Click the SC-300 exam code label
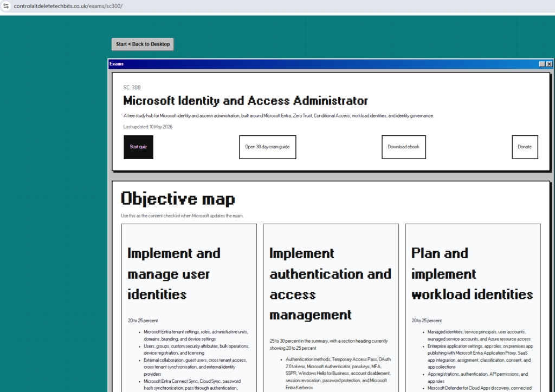This screenshot has height=392, width=555. (x=132, y=87)
